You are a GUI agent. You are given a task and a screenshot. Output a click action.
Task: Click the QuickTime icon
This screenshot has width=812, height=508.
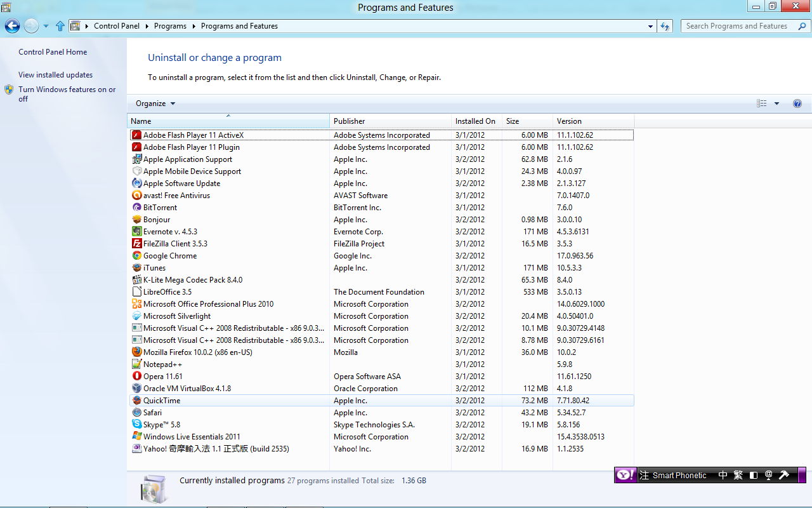point(136,401)
